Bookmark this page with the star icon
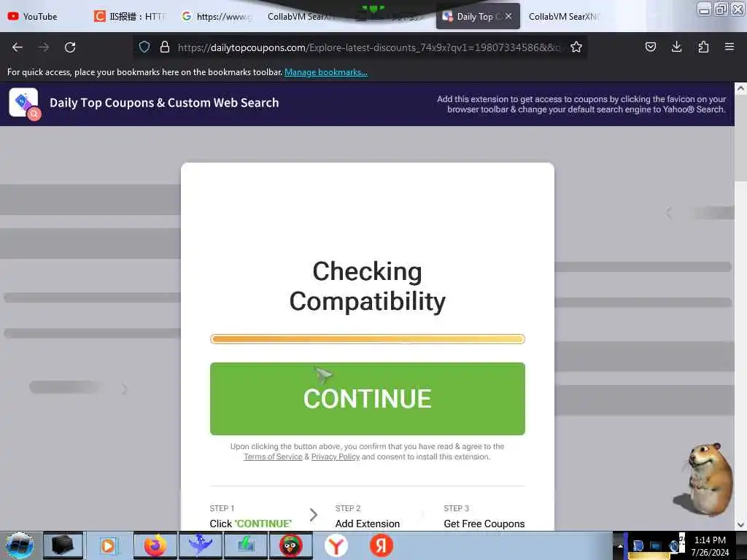Viewport: 747px width, 560px height. (576, 47)
